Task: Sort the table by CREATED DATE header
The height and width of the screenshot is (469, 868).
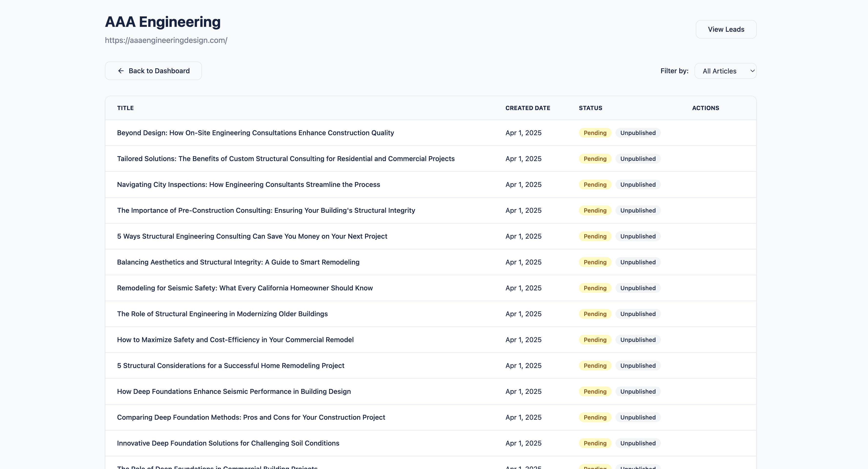Action: pyautogui.click(x=528, y=108)
